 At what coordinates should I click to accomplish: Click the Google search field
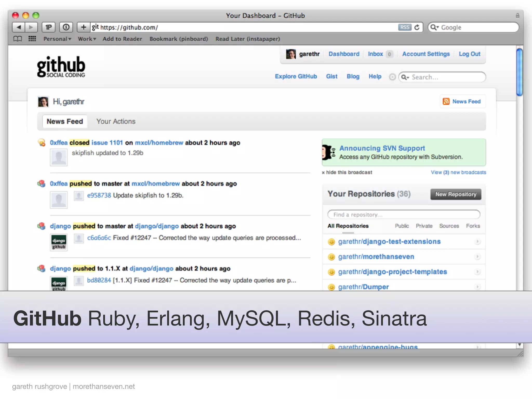click(x=473, y=27)
